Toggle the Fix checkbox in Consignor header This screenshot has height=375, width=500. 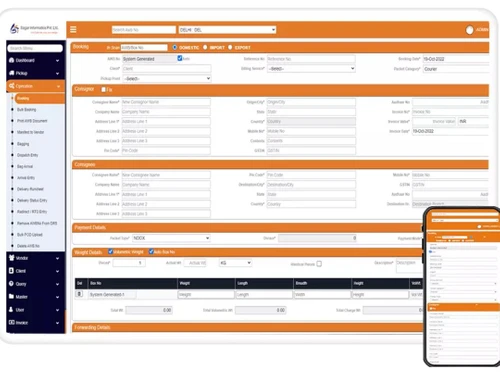(104, 89)
